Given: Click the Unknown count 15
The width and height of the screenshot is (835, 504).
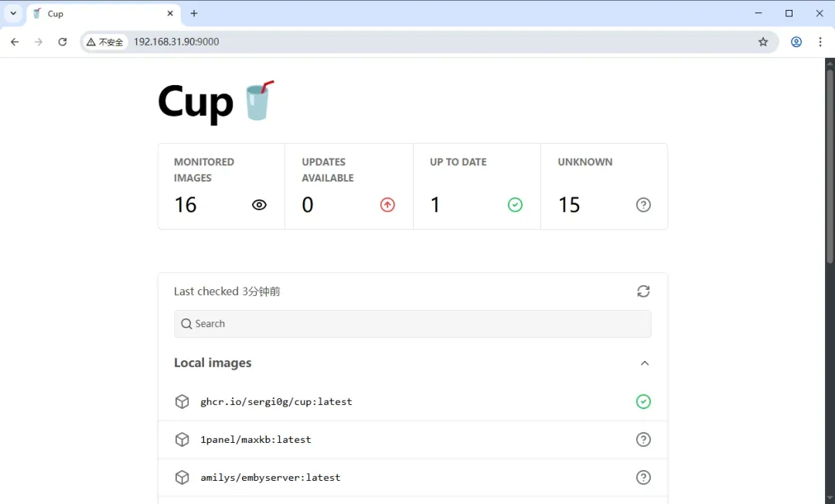Looking at the screenshot, I should click(x=569, y=205).
